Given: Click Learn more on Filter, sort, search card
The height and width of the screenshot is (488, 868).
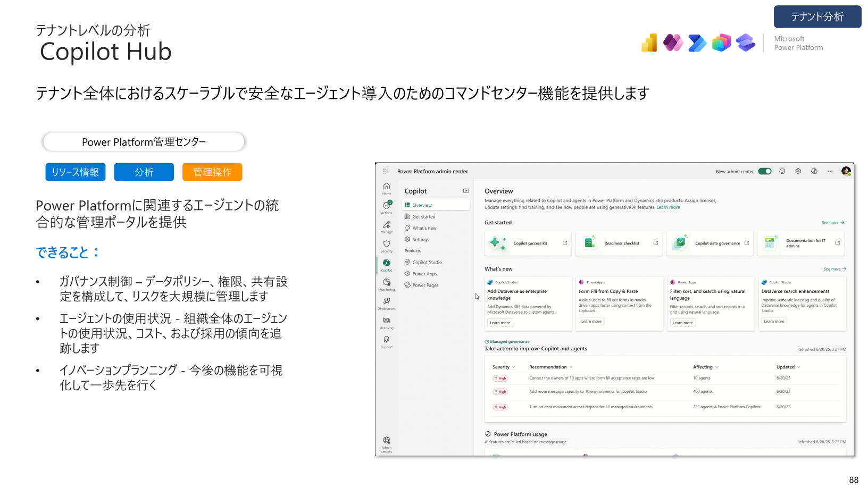Looking at the screenshot, I should point(683,323).
